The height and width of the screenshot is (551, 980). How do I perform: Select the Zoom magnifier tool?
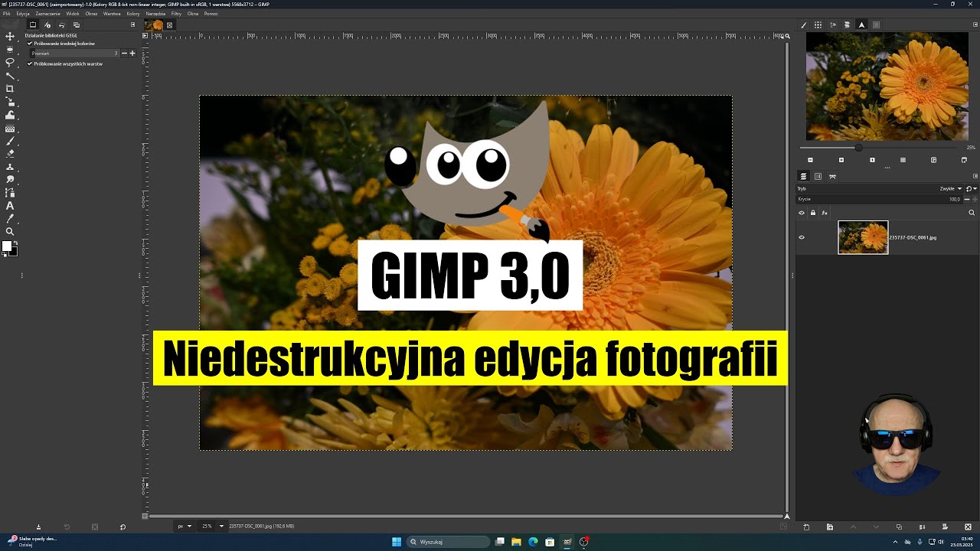click(10, 231)
